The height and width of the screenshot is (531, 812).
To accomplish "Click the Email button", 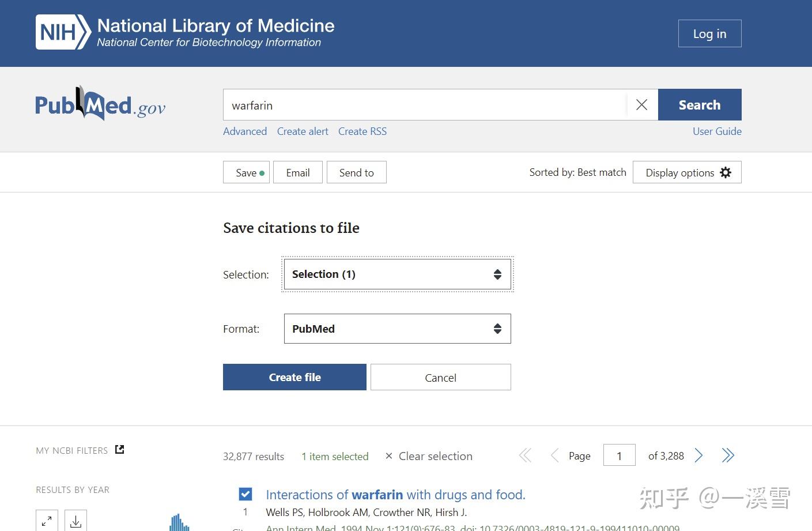I will click(298, 172).
